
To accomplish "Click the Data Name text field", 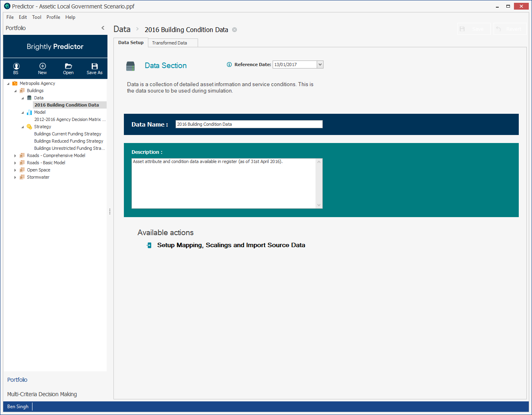I will pos(249,124).
